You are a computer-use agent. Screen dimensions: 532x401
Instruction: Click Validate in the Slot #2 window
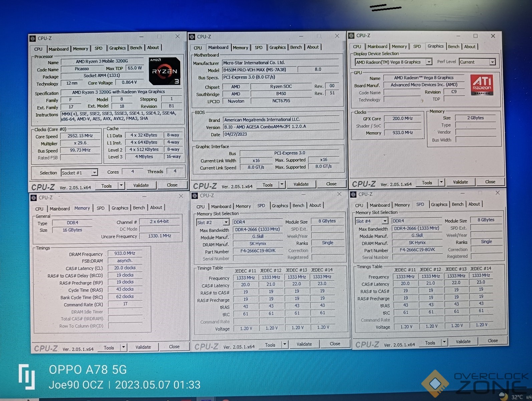coord(304,344)
